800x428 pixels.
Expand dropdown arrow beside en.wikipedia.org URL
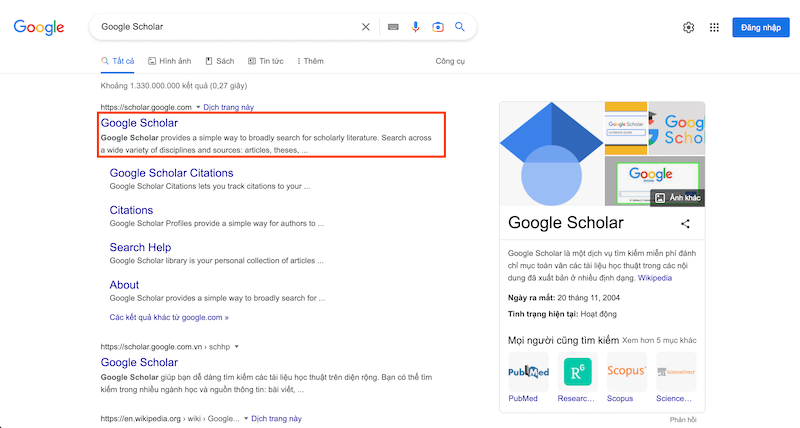click(x=245, y=419)
